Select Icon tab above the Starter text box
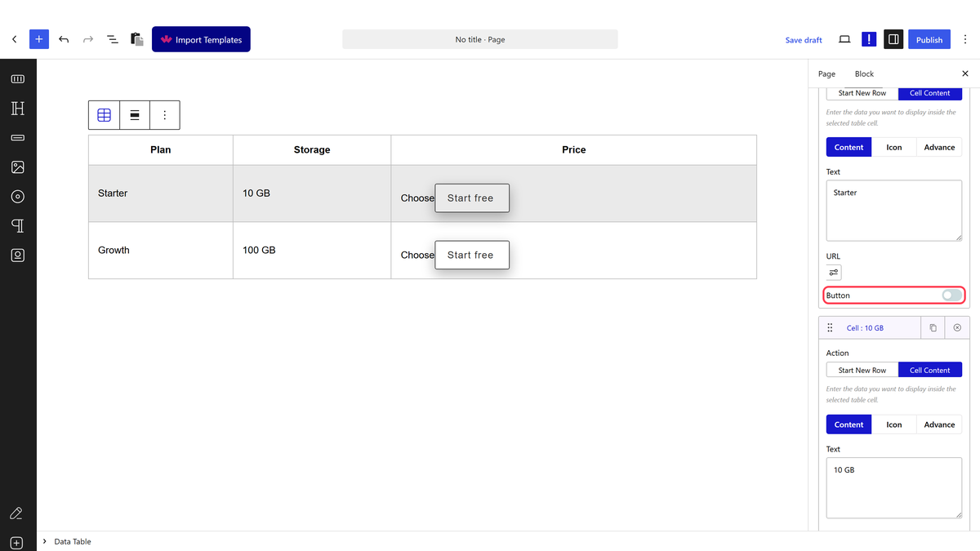 [x=894, y=148]
